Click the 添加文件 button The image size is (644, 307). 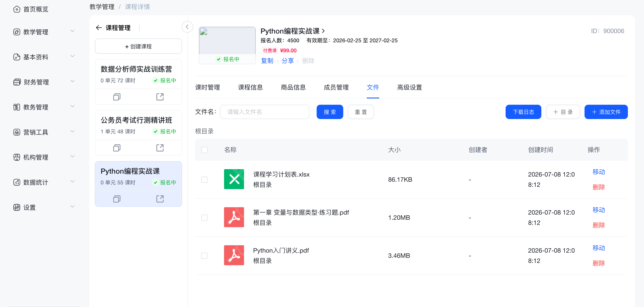(x=606, y=112)
